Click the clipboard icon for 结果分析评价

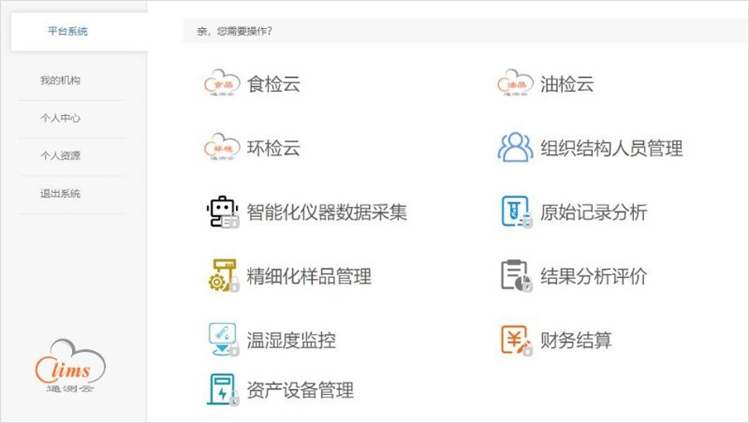pos(516,275)
